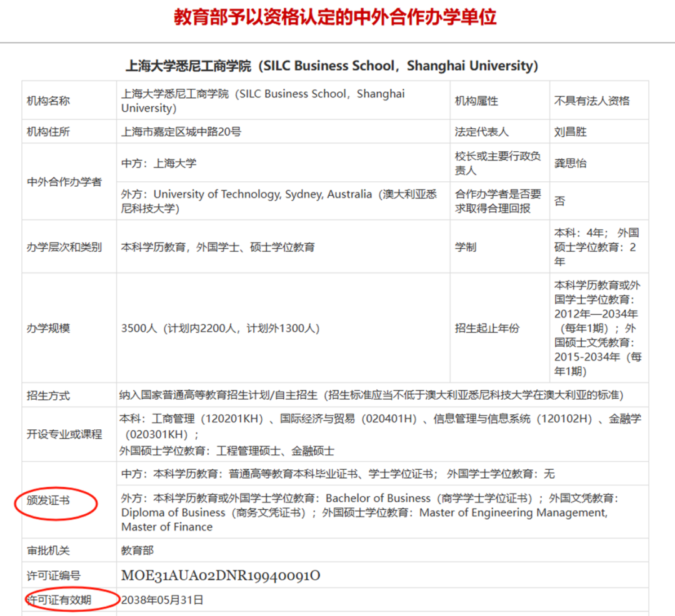Viewport: 675px width, 616px height.
Task: Select the name 刘昌胜
Action: tap(571, 132)
